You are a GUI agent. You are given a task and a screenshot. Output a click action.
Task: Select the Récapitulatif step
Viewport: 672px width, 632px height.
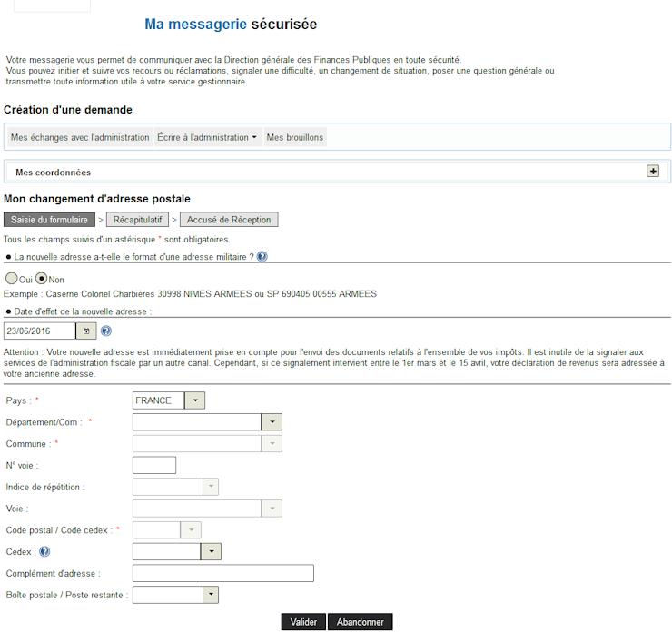click(x=137, y=220)
